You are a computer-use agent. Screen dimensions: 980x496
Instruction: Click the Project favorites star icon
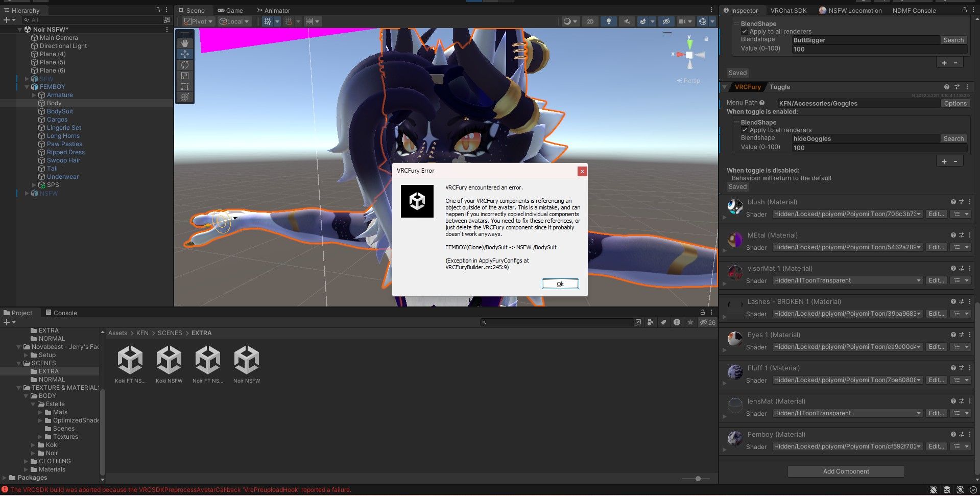point(690,322)
